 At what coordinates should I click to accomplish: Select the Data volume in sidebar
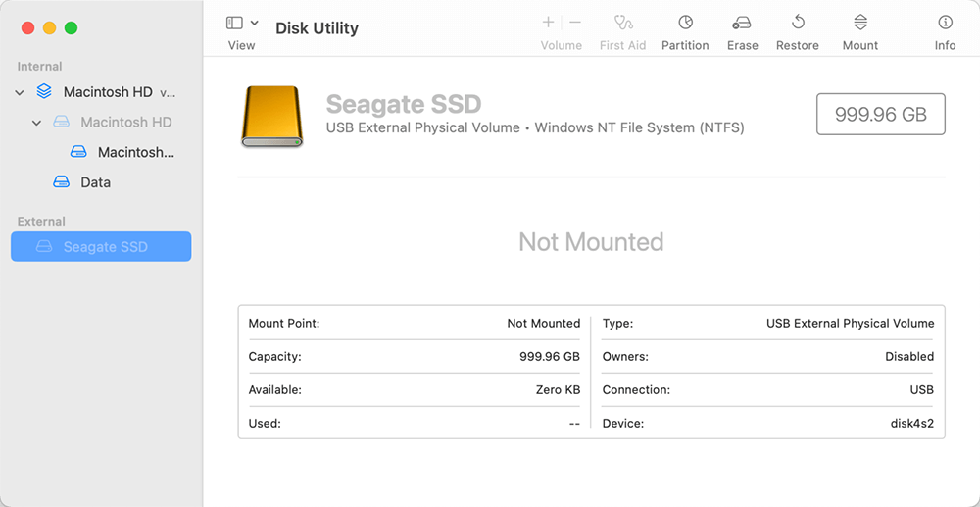[95, 182]
